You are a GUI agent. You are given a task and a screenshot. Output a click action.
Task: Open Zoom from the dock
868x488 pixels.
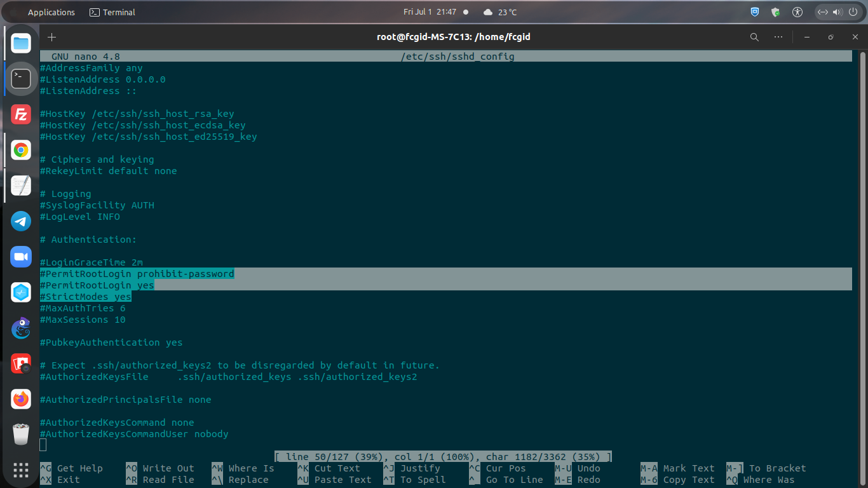pyautogui.click(x=21, y=257)
